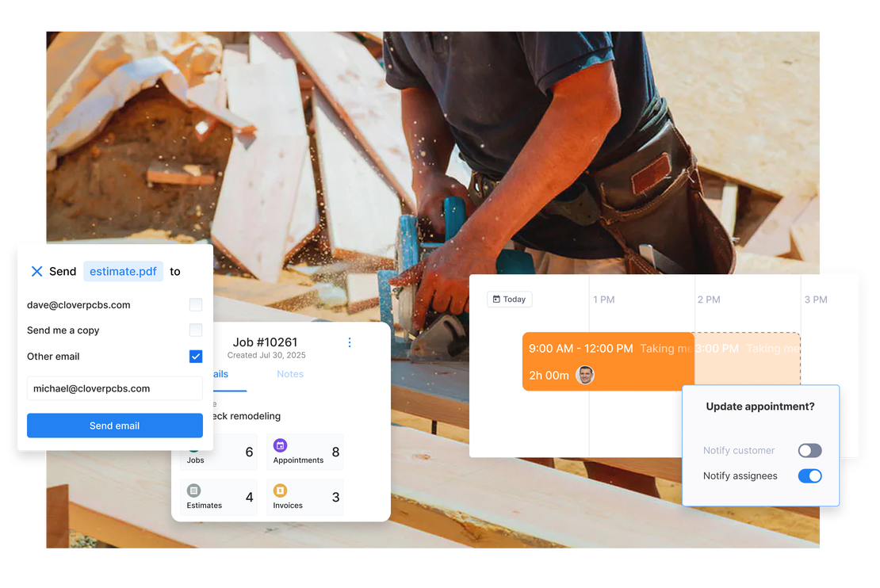Image resolution: width=880 pixels, height=588 pixels.
Task: Select the Details tab in job card
Action: tap(222, 374)
